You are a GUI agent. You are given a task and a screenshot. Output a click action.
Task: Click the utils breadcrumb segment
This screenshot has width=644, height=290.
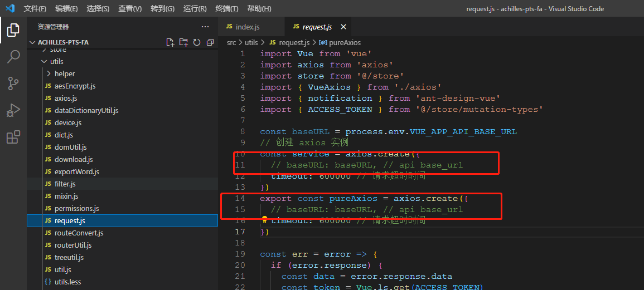tap(251, 42)
